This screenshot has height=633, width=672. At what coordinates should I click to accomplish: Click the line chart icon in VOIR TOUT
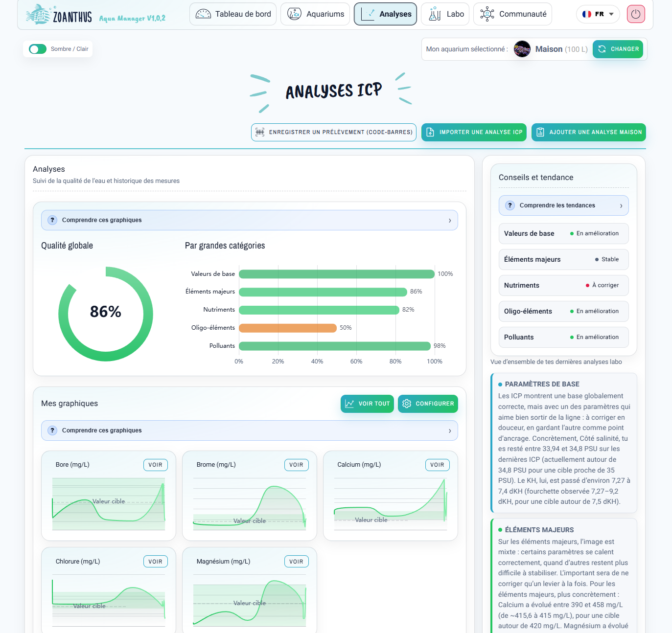349,404
